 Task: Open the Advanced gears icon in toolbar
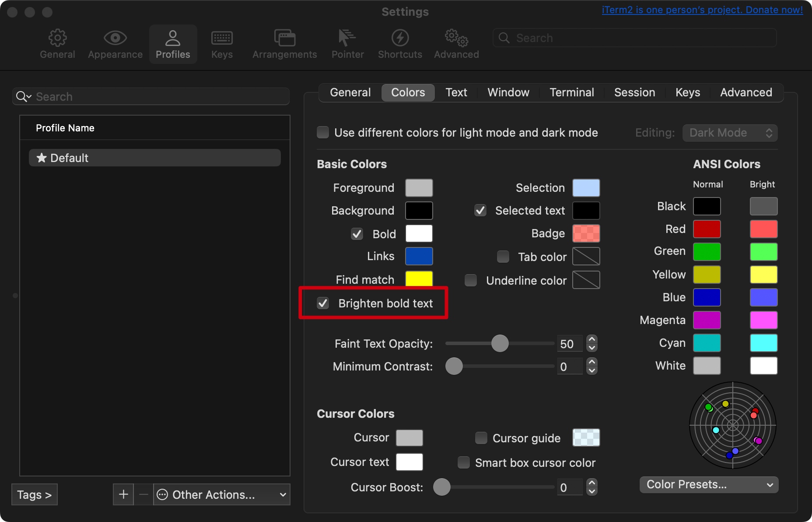pyautogui.click(x=456, y=38)
